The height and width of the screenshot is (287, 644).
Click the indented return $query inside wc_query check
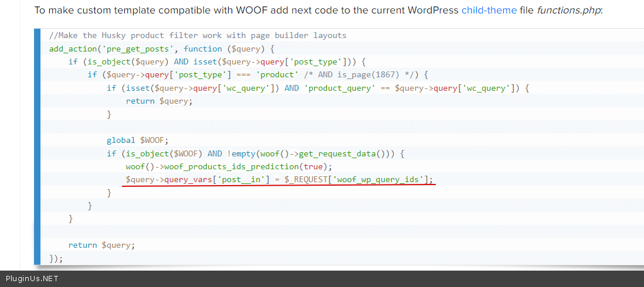[x=159, y=101]
